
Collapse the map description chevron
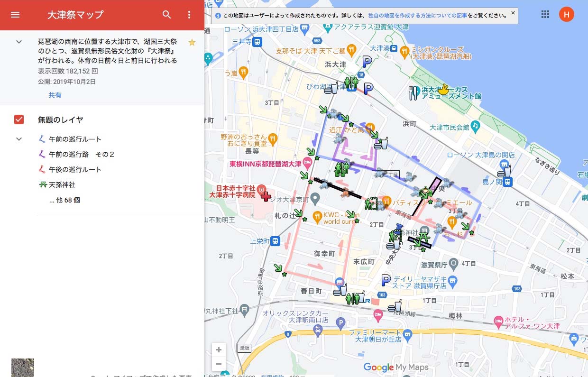pos(19,42)
